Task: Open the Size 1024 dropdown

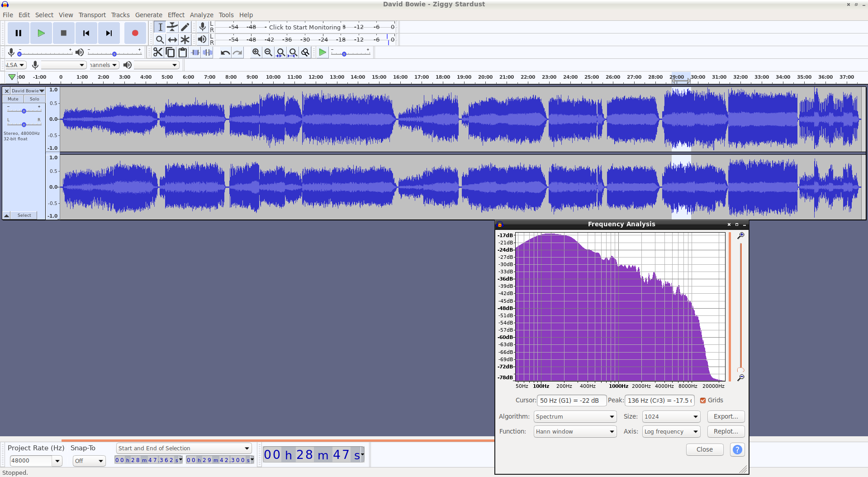Action: (671, 416)
